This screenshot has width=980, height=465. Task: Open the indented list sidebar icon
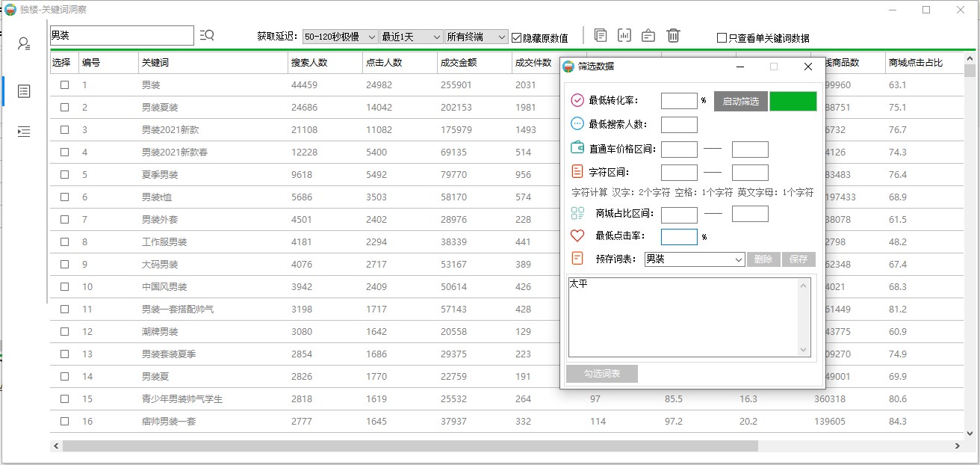24,132
